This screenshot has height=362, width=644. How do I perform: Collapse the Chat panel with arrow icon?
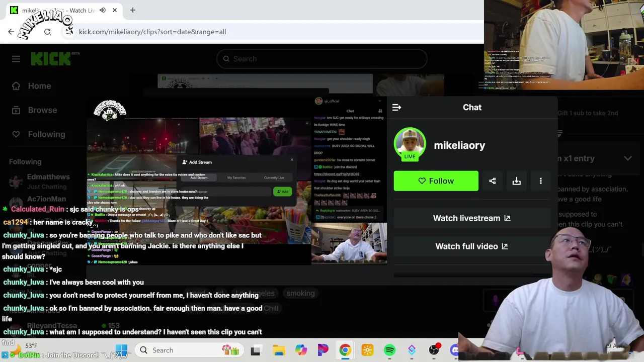coord(396,107)
